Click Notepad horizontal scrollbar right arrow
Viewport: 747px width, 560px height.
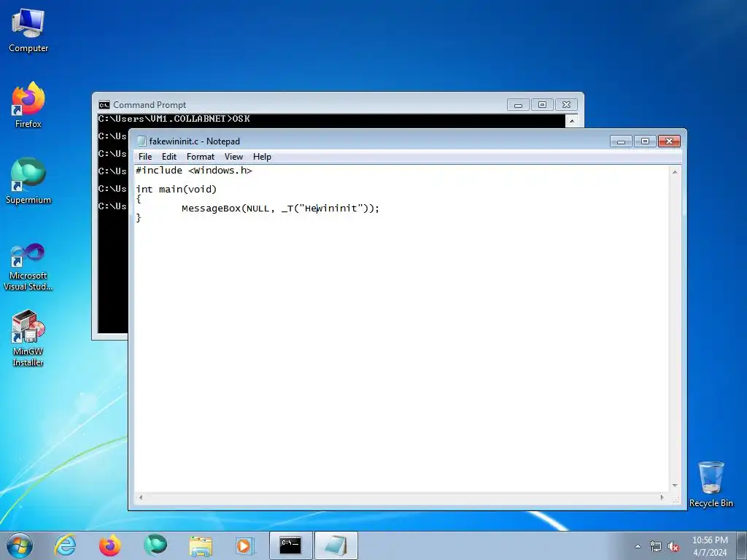662,497
